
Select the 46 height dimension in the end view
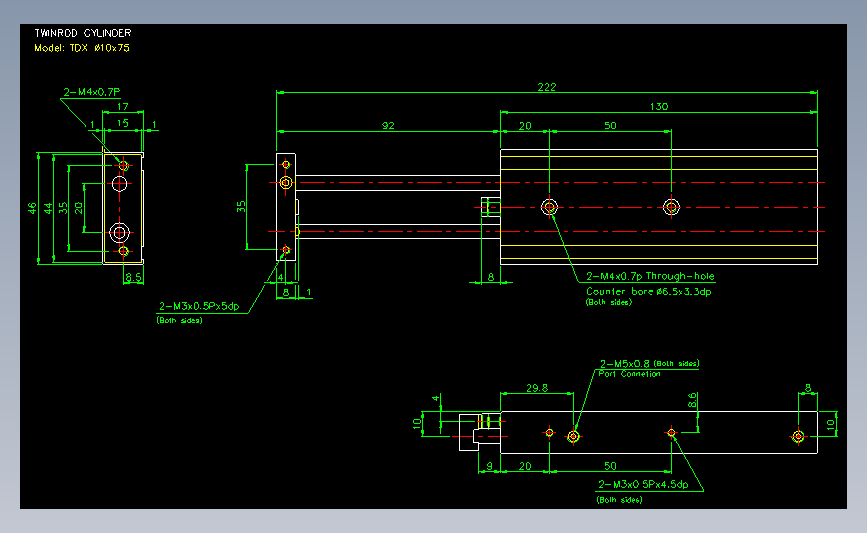point(32,208)
